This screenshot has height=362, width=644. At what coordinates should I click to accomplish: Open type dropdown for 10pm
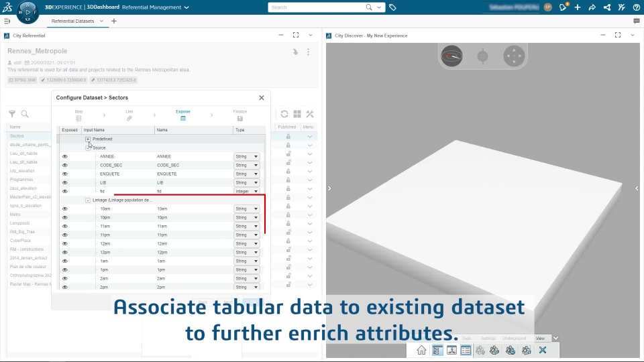point(246,217)
